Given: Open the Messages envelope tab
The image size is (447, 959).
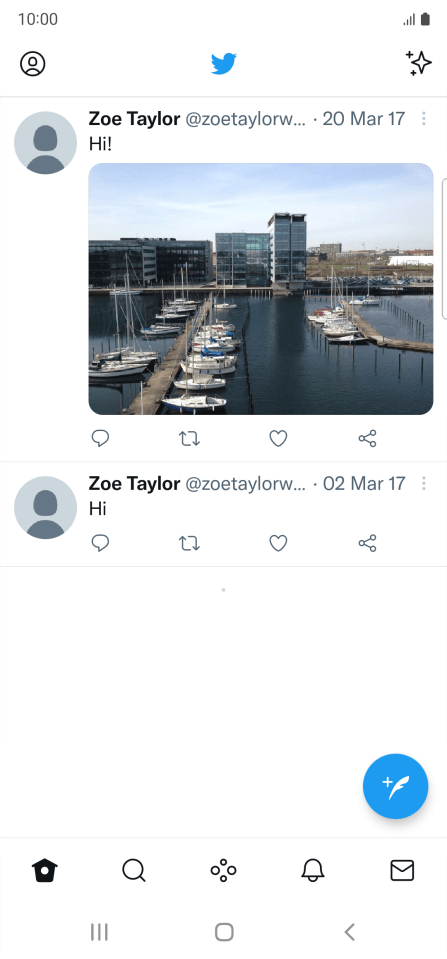Looking at the screenshot, I should pos(402,870).
